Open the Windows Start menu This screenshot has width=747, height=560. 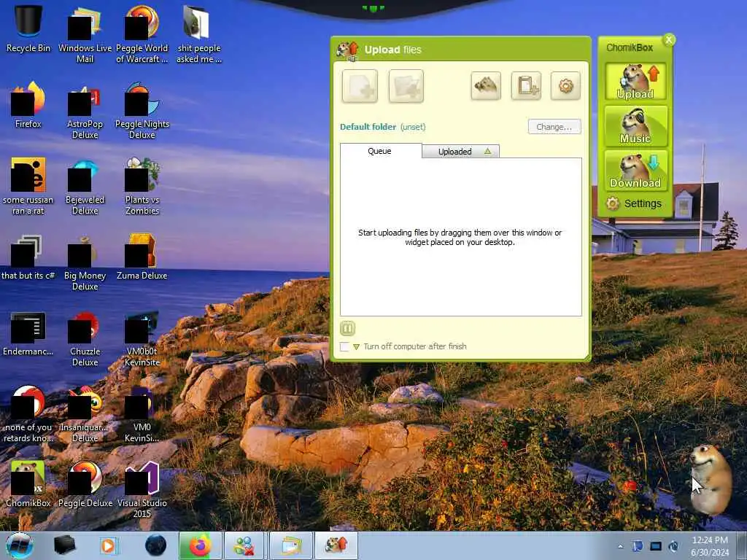19,545
